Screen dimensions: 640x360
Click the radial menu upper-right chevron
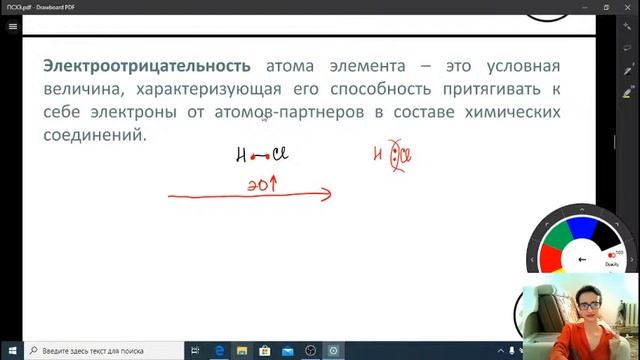tap(617, 224)
